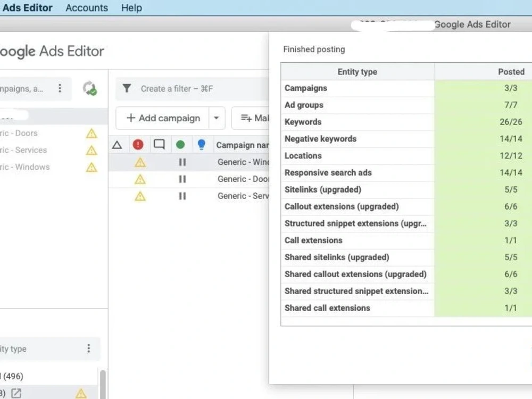Click the Entity type column header

click(358, 72)
